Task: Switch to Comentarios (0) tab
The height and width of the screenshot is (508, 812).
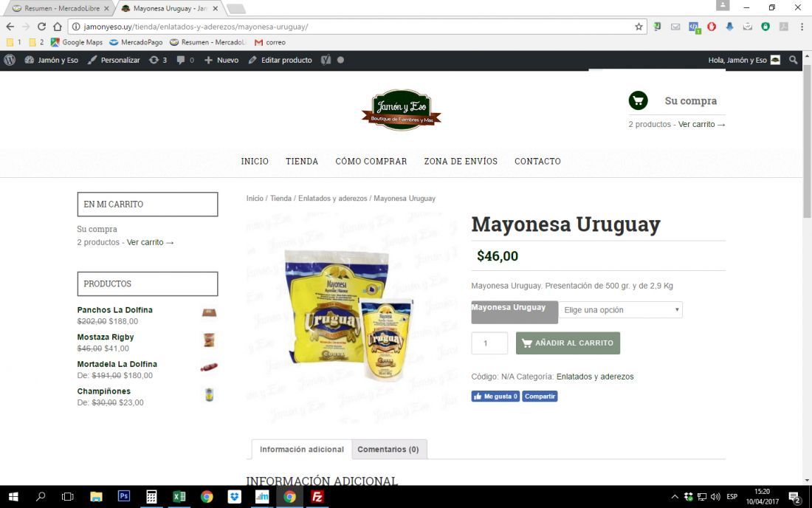Action: (388, 449)
